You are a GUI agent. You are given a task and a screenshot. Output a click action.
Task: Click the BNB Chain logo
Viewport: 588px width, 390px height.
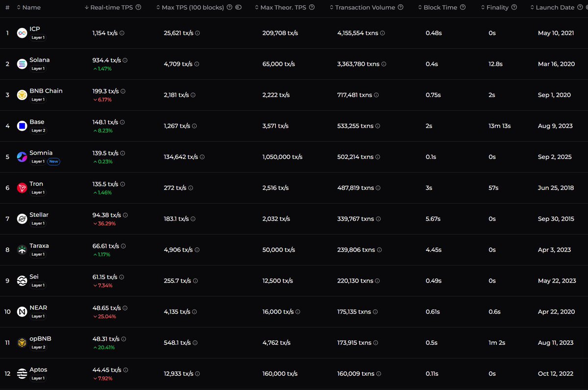point(22,95)
